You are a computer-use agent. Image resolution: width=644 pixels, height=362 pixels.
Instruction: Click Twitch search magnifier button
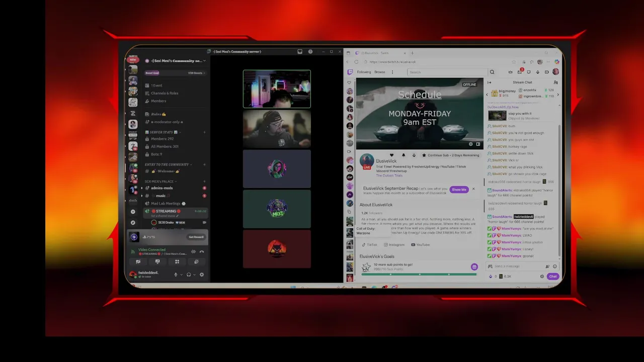click(x=492, y=72)
